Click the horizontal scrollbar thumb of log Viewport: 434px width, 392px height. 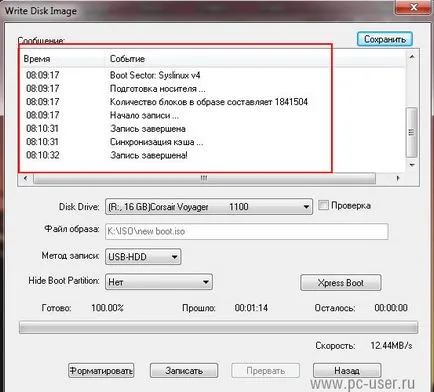click(204, 178)
